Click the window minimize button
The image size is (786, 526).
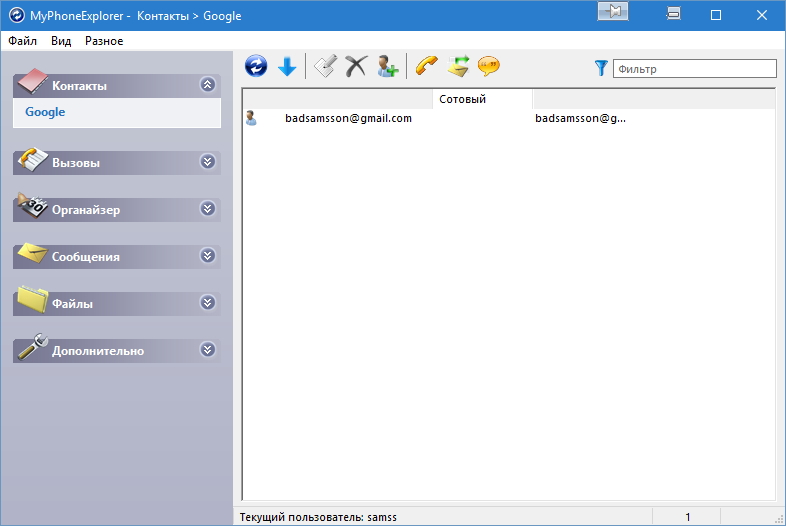point(673,14)
